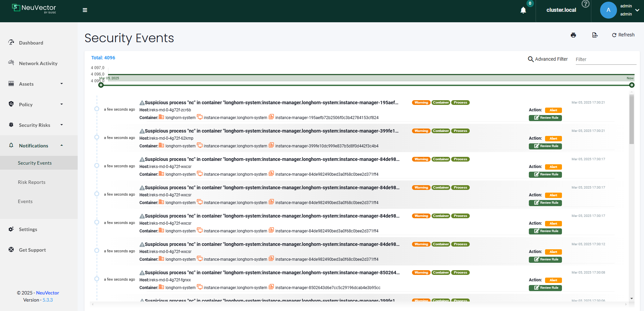Click the Dashboard gauge icon in sidebar

[11, 43]
